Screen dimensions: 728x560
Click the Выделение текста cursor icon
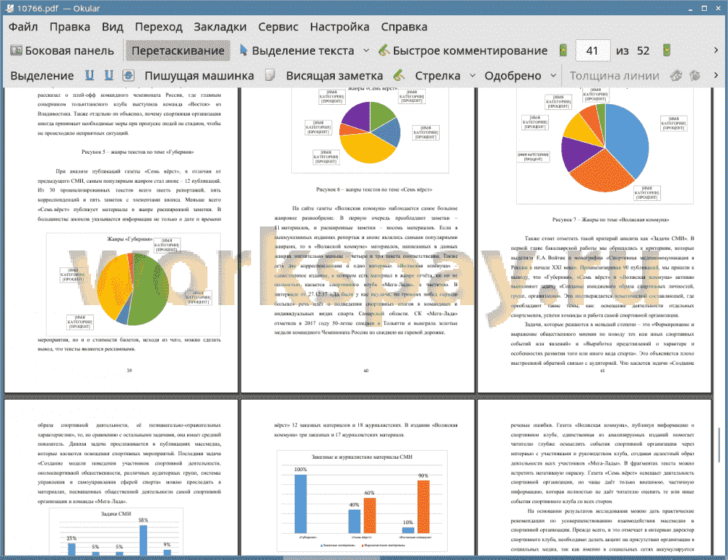coord(243,50)
